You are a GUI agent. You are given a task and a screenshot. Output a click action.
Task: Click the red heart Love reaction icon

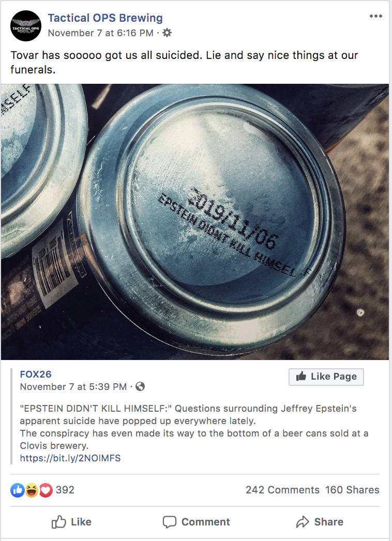coord(46,490)
